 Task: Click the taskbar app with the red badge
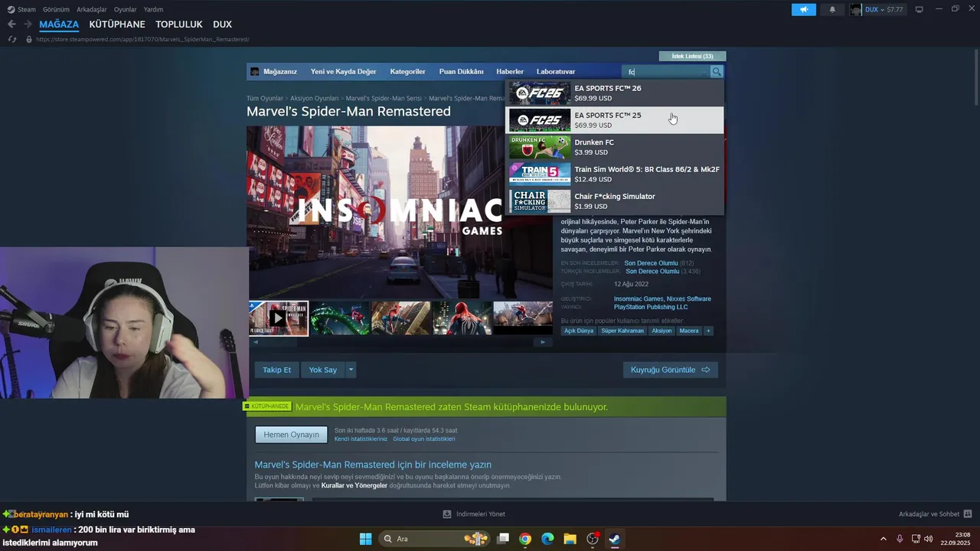(593, 539)
